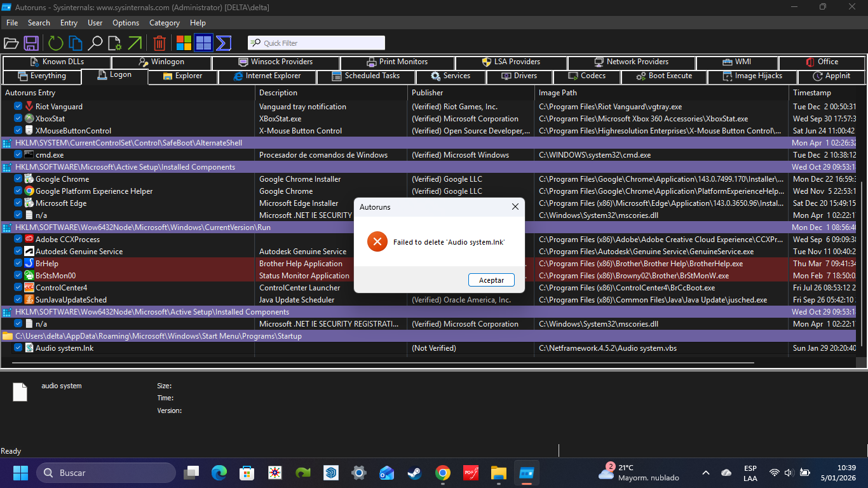Open File Explorer from the taskbar

pyautogui.click(x=499, y=473)
